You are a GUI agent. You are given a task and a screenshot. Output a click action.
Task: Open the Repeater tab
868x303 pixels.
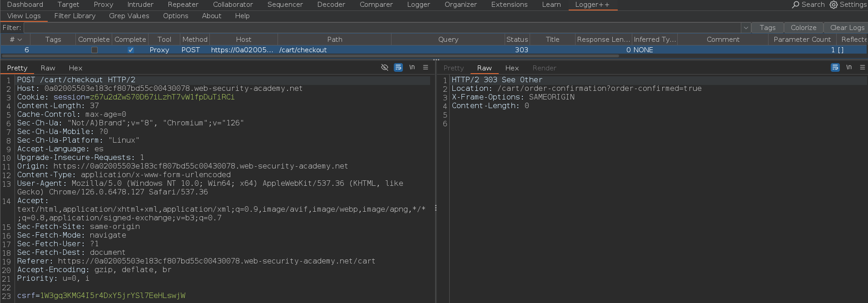click(183, 5)
